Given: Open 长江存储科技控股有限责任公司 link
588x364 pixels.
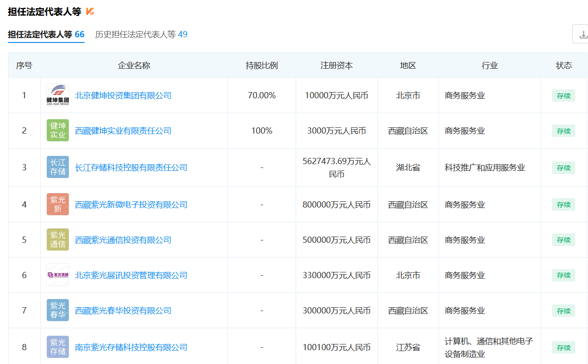Looking at the screenshot, I should pos(131,167).
